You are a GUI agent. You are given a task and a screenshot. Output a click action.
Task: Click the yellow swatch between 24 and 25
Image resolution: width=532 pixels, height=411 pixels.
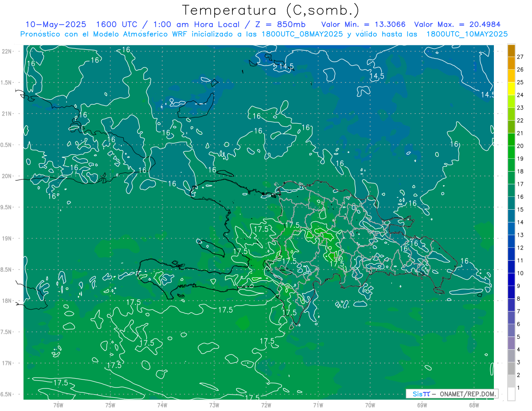pyautogui.click(x=512, y=89)
